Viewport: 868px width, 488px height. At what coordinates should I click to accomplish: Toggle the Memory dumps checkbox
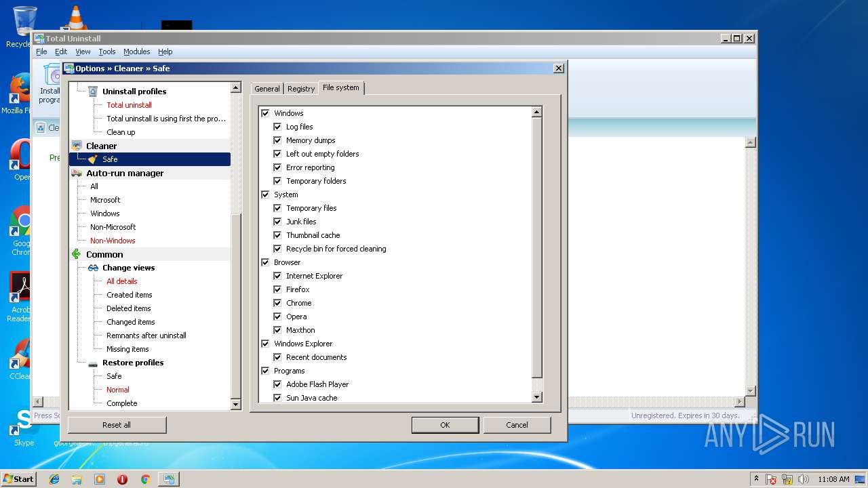[277, 140]
